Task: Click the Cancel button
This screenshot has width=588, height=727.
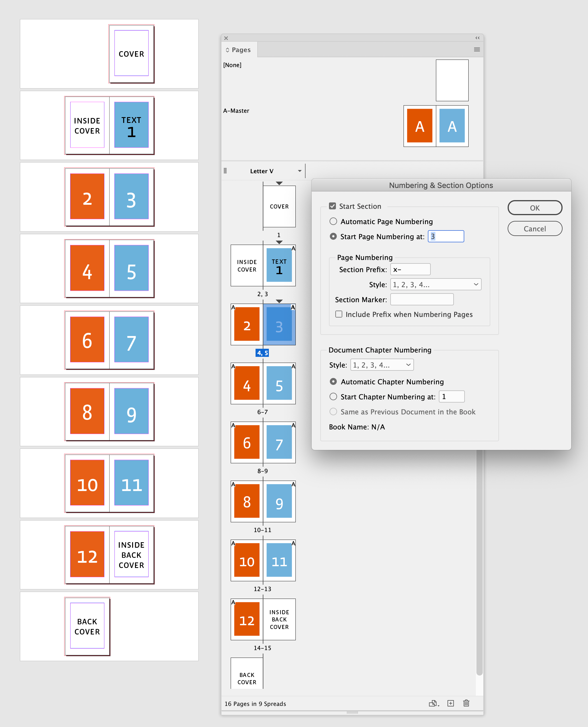Action: pos(535,228)
